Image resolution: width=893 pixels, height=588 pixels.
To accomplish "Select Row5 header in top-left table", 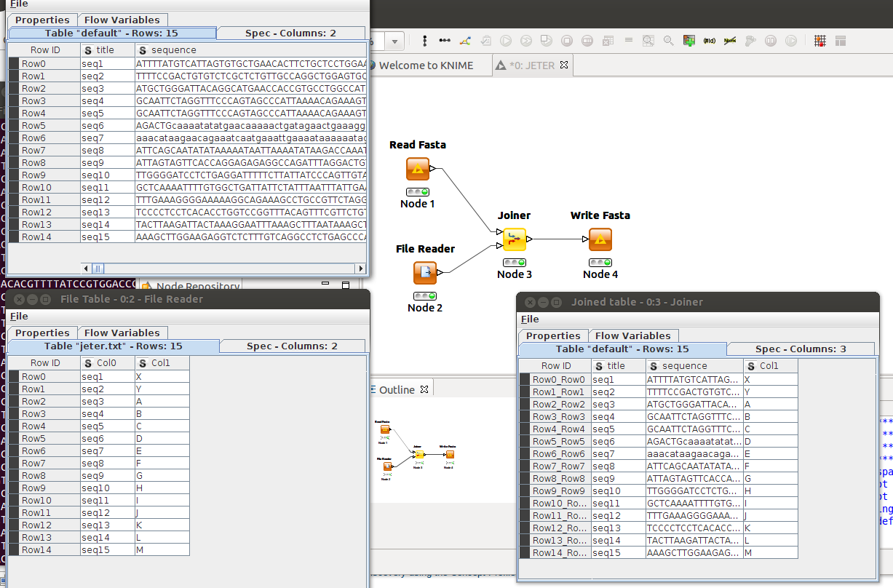I will pos(44,126).
